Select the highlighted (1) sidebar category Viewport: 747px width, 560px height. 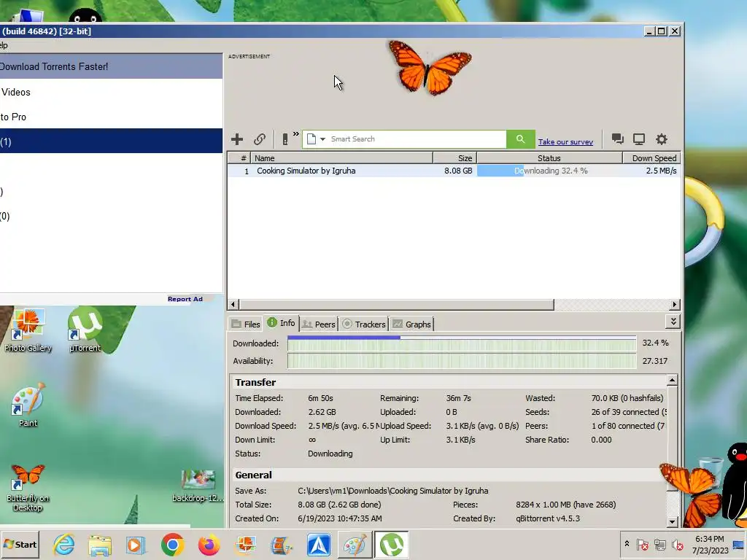111,141
